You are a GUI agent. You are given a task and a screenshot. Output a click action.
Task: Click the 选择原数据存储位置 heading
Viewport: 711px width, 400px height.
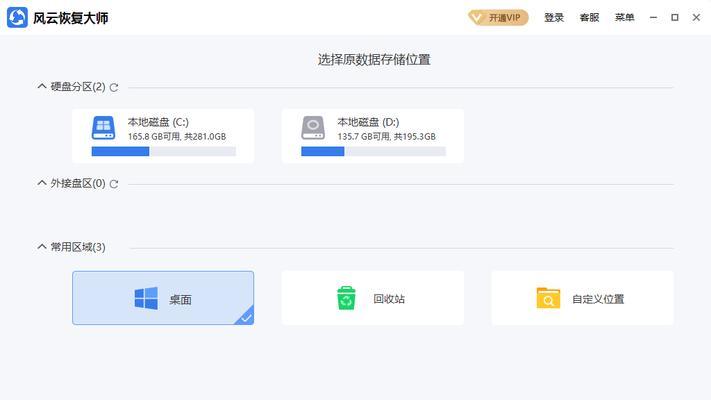point(374,59)
